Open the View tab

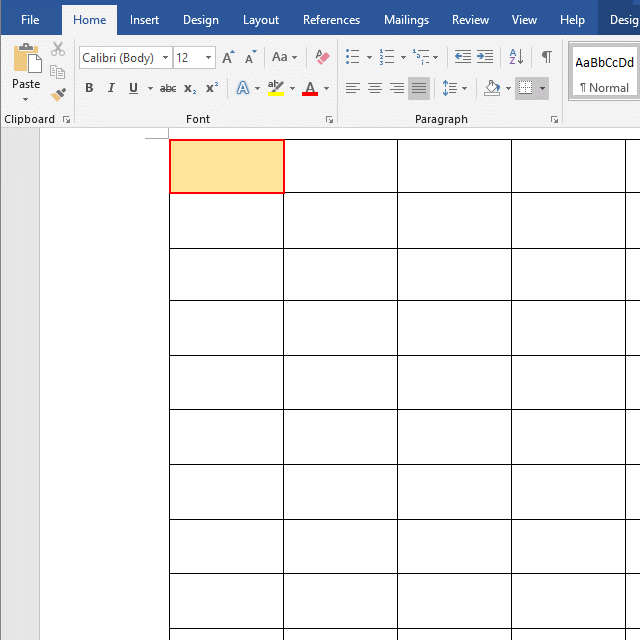(524, 20)
